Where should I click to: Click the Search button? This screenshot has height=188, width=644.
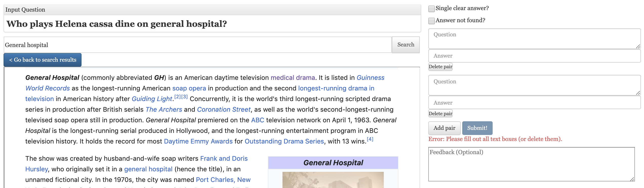(x=406, y=45)
